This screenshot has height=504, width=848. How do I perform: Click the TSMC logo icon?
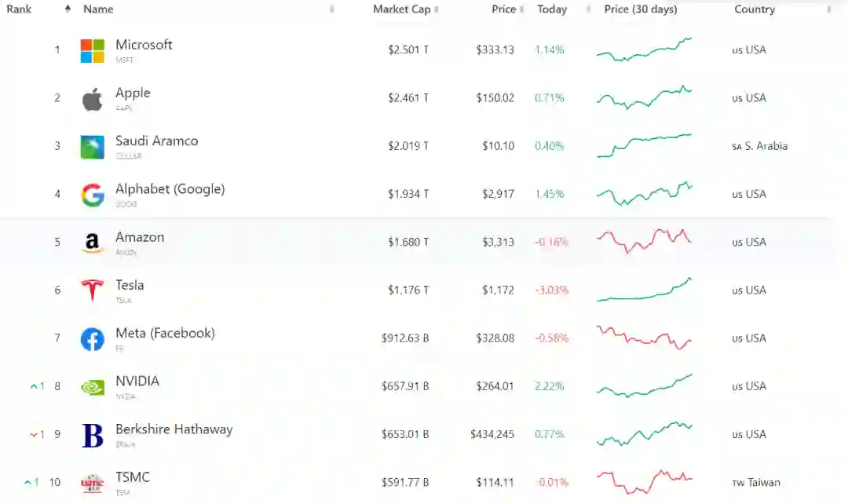point(93,484)
